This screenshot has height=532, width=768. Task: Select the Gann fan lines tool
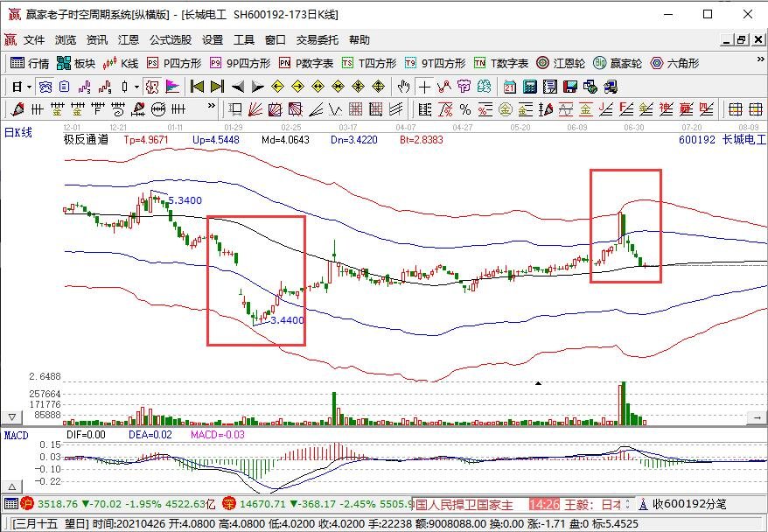coord(255,109)
